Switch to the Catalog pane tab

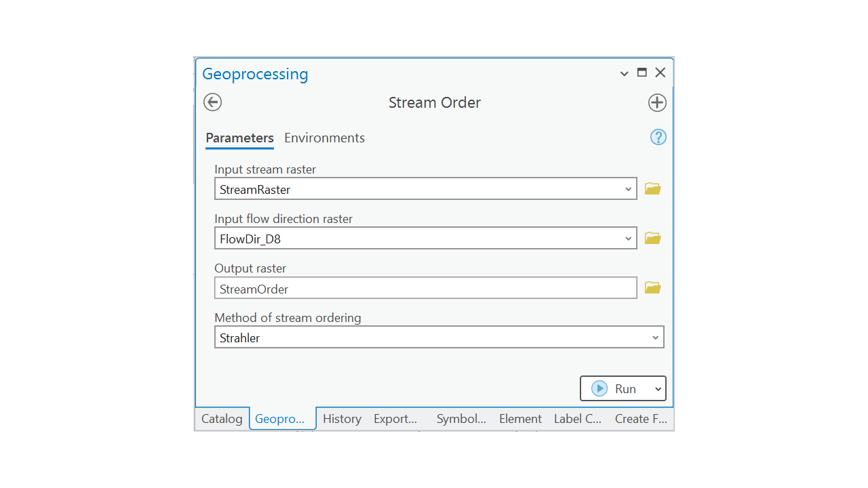point(222,419)
